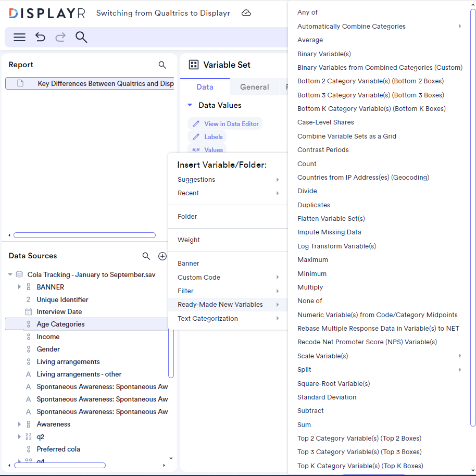Click the text variable icon beside Living arrangements - other
The height and width of the screenshot is (476, 476).
(x=28, y=374)
